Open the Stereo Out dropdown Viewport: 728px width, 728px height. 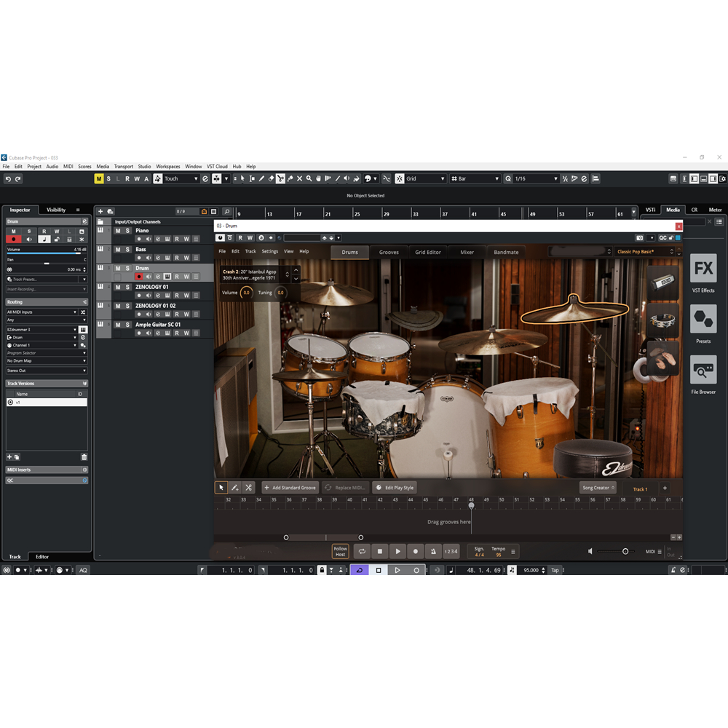click(x=47, y=371)
